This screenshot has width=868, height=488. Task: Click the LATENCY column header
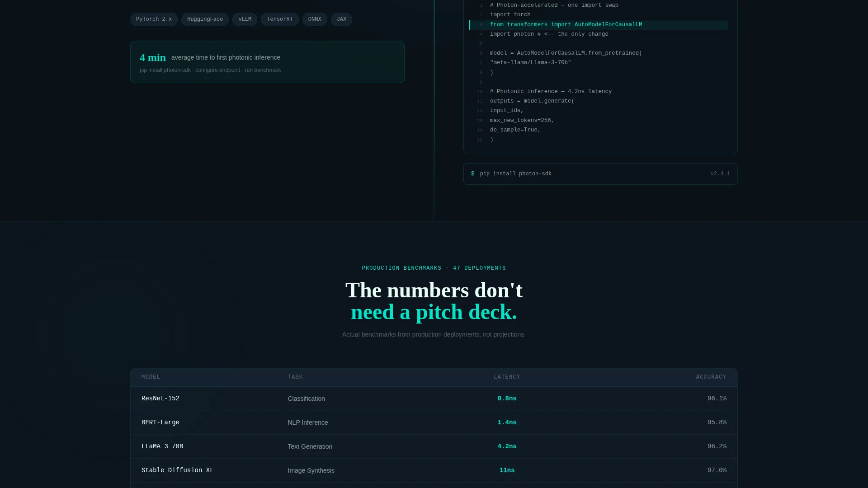[507, 377]
